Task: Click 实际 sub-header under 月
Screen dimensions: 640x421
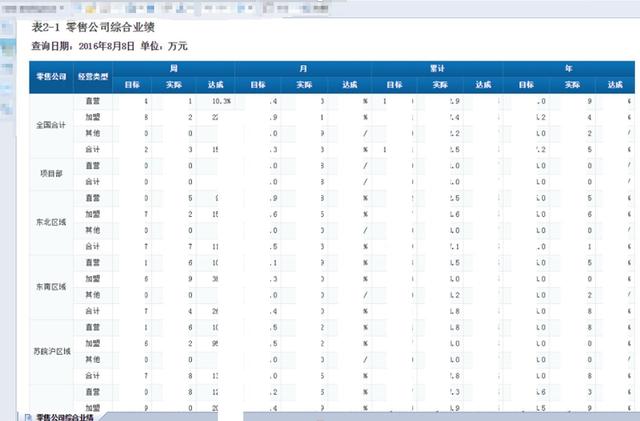Action: click(x=304, y=85)
